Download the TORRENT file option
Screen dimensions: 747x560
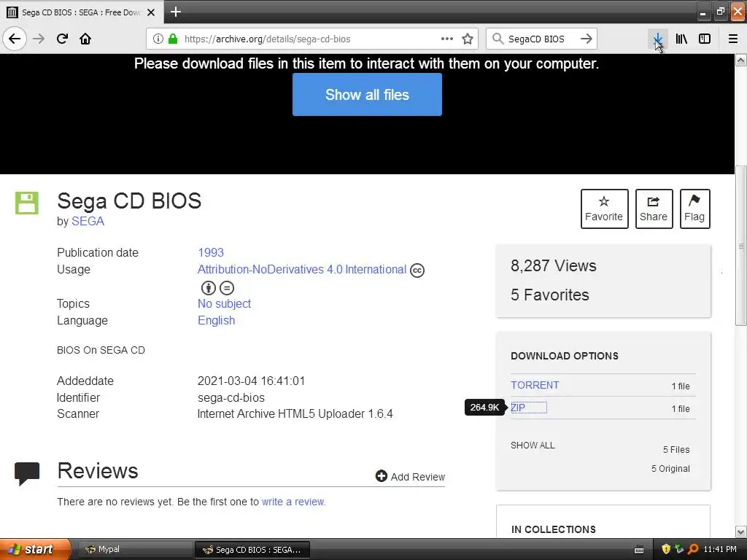pos(535,385)
